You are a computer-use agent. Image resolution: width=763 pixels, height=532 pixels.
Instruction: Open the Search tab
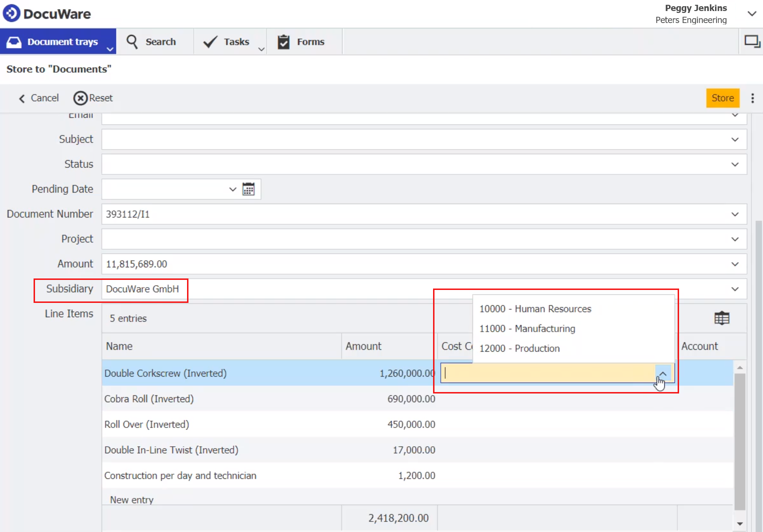point(152,42)
